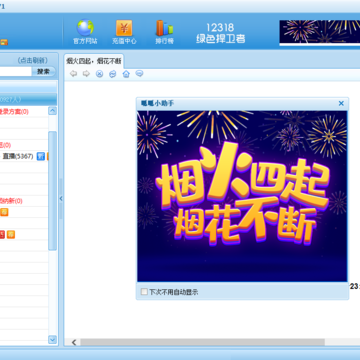
Task: Refresh the embedded page
Action: coord(113,74)
